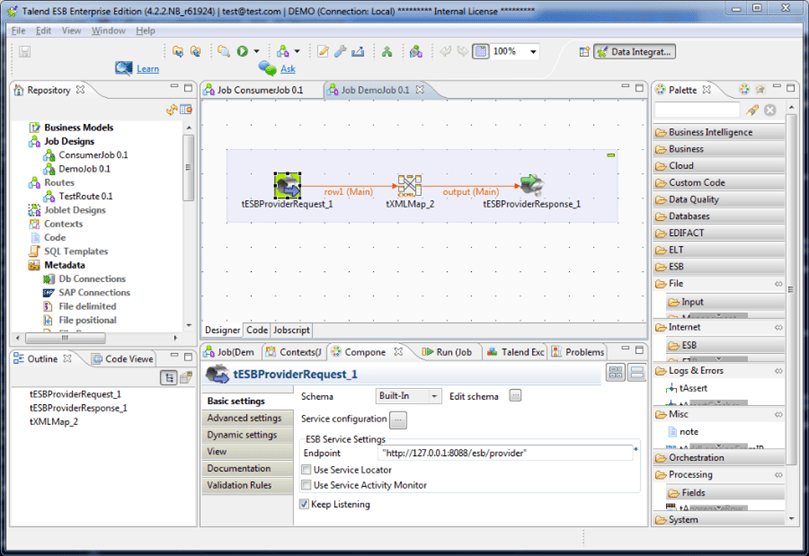Click the Open Perspective icon
The image size is (809, 556).
click(584, 52)
